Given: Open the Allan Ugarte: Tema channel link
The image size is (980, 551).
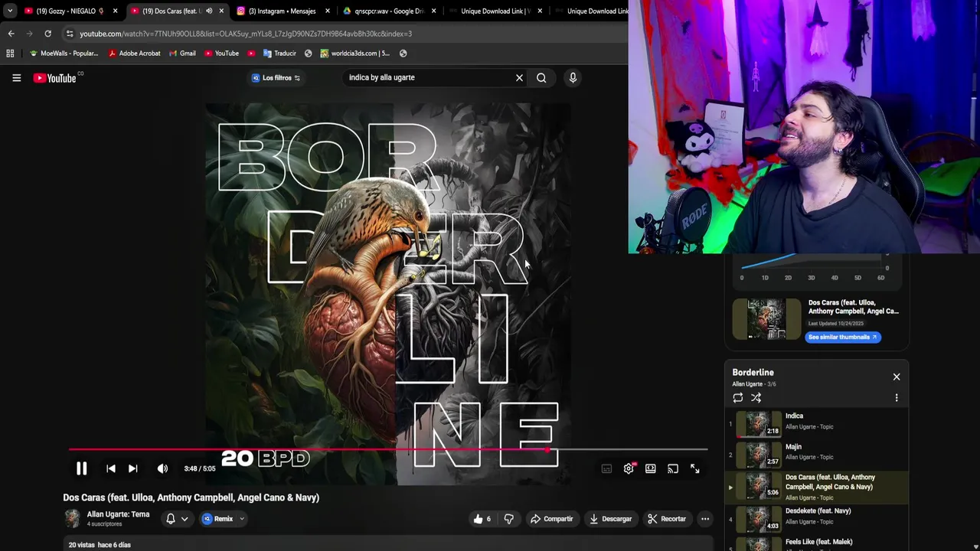Looking at the screenshot, I should 118,514.
